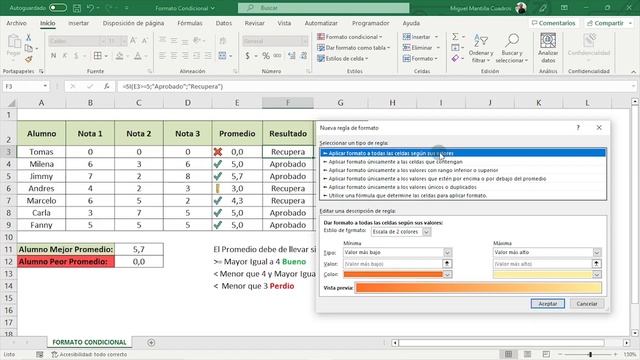Click the AutoSum sigma icon
This screenshot has height=360, width=640.
[455, 37]
